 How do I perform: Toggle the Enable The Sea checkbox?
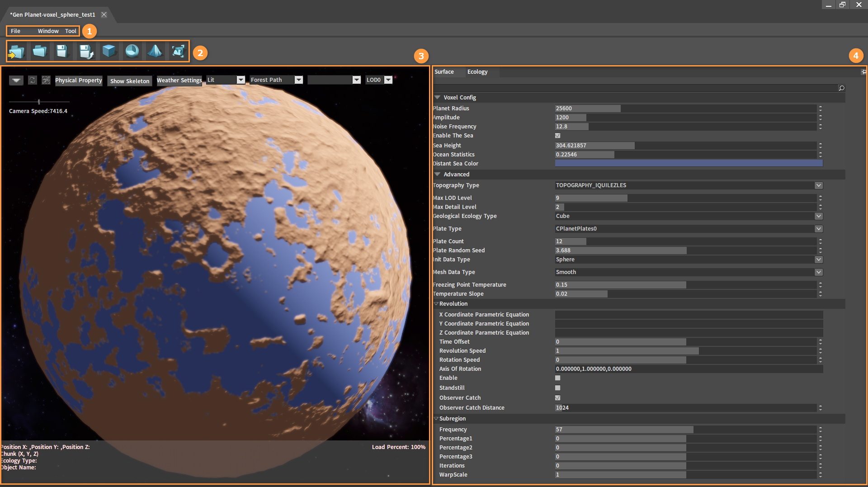[x=557, y=136]
